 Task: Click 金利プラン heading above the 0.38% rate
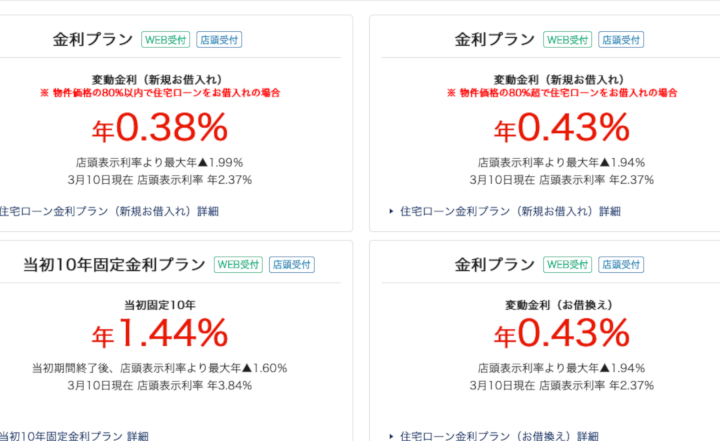pos(93,40)
